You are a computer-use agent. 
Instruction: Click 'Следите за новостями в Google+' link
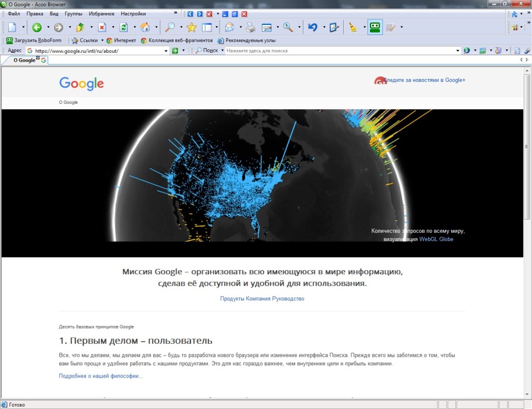click(424, 80)
